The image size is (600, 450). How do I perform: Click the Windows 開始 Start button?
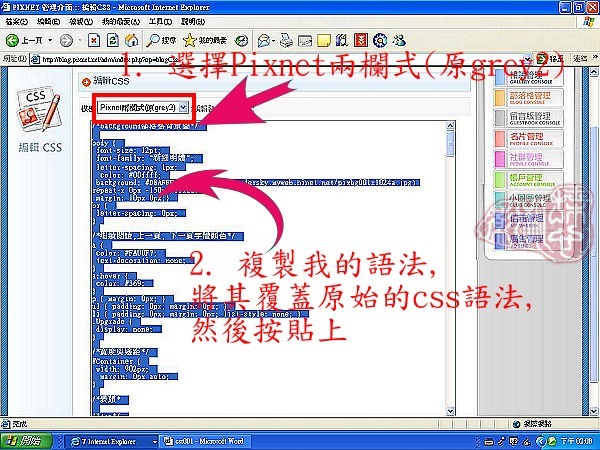tap(25, 441)
